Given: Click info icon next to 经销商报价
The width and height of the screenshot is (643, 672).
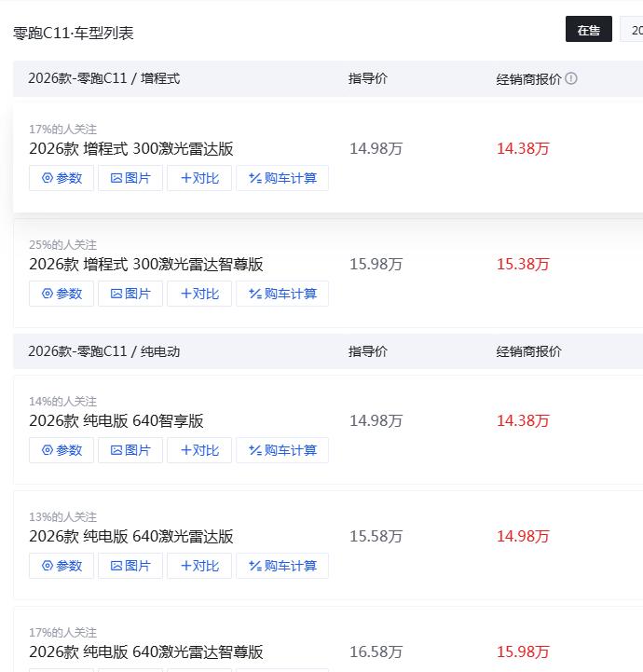Looking at the screenshot, I should point(571,79).
